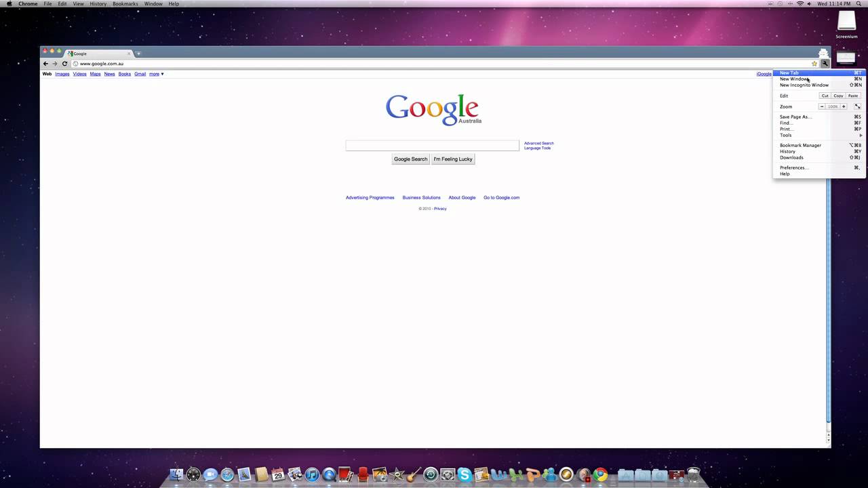Select New Tab from the wrench menu

(819, 73)
